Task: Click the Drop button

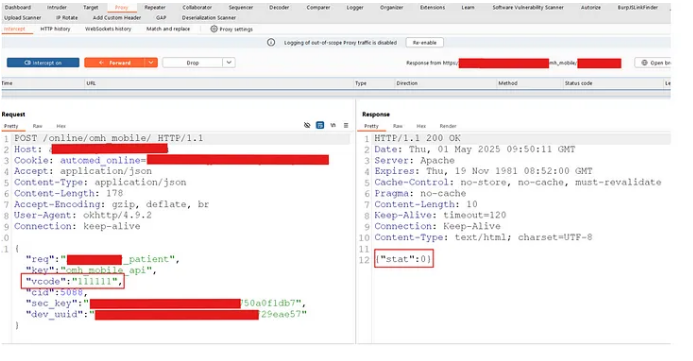Action: (193, 63)
